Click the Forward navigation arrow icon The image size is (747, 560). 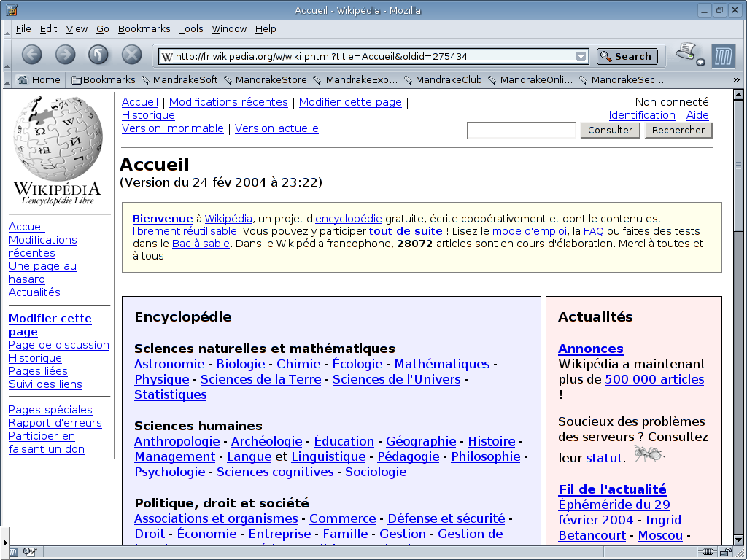click(x=65, y=55)
